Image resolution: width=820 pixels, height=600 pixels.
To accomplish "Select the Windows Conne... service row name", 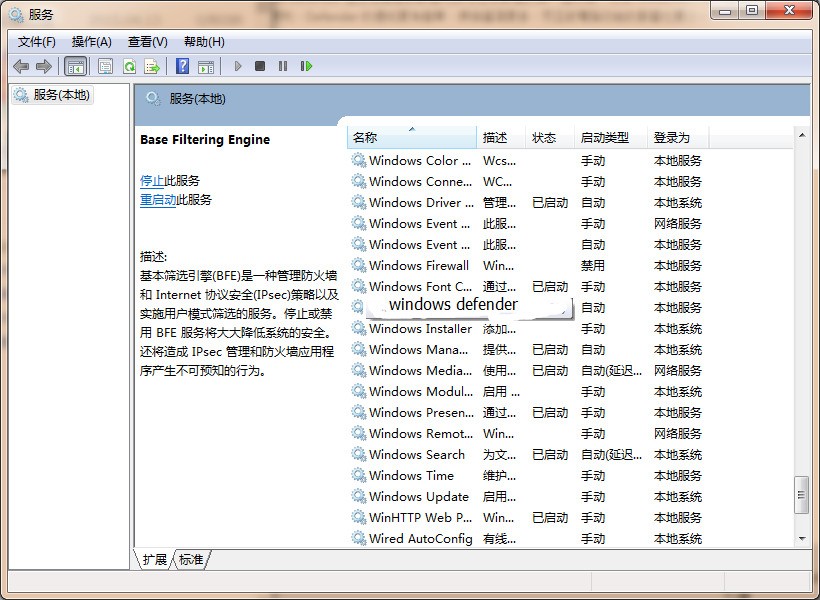I will pyautogui.click(x=420, y=182).
